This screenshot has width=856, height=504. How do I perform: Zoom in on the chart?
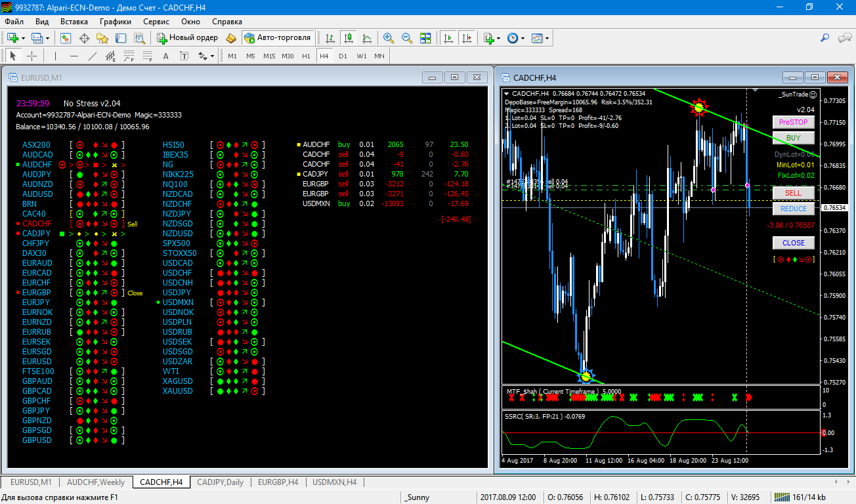389,38
